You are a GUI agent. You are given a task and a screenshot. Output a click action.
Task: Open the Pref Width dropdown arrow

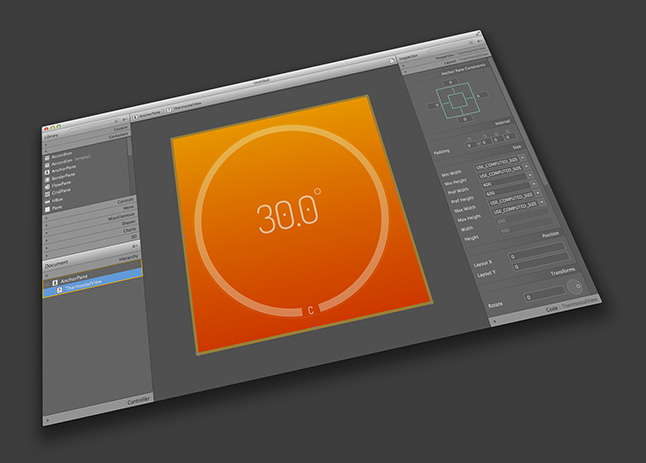click(x=531, y=175)
